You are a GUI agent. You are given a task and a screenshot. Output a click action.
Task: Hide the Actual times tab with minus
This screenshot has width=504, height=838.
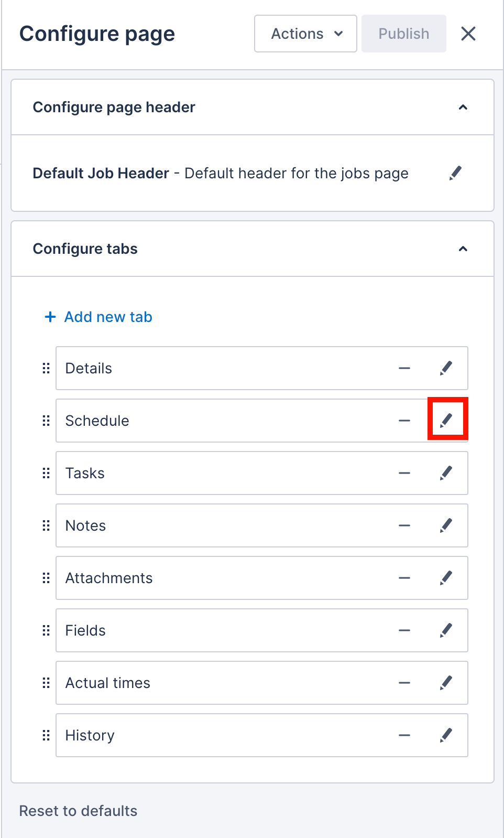404,683
